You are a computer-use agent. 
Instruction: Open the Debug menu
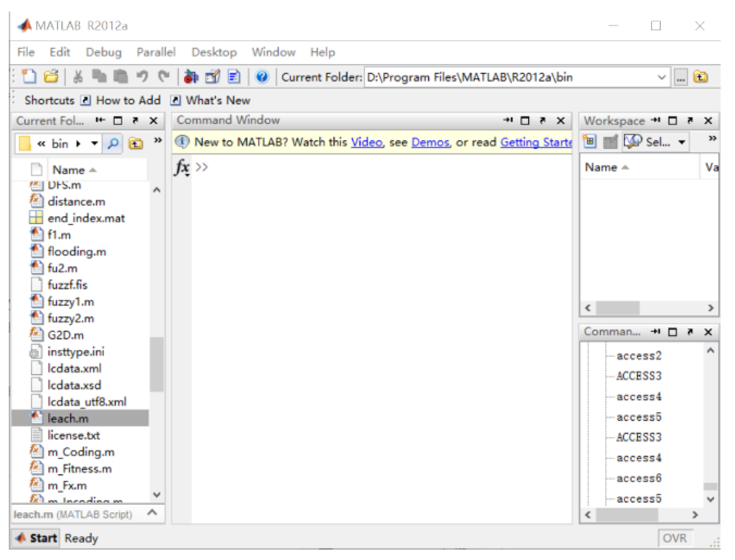(103, 52)
